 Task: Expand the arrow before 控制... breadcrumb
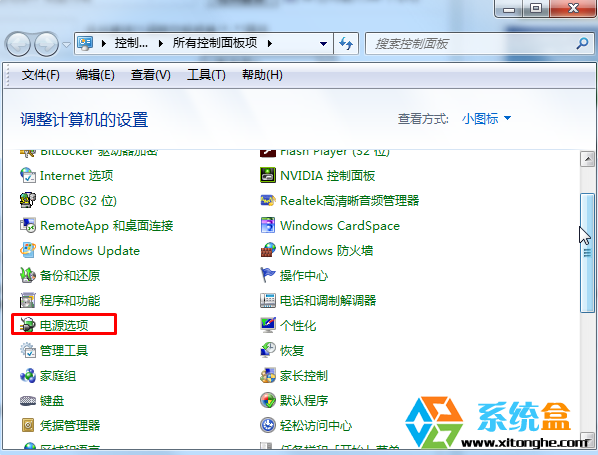(103, 43)
